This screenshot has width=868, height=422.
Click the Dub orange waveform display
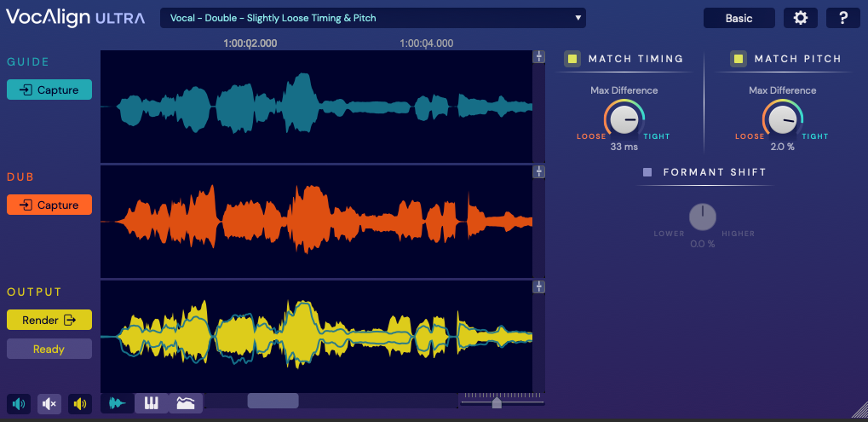[x=316, y=222]
